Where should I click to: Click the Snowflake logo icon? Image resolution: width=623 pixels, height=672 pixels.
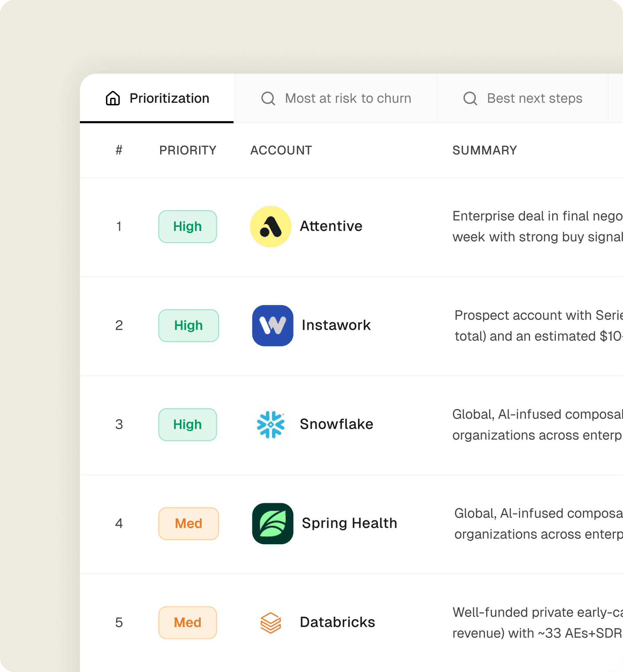271,425
